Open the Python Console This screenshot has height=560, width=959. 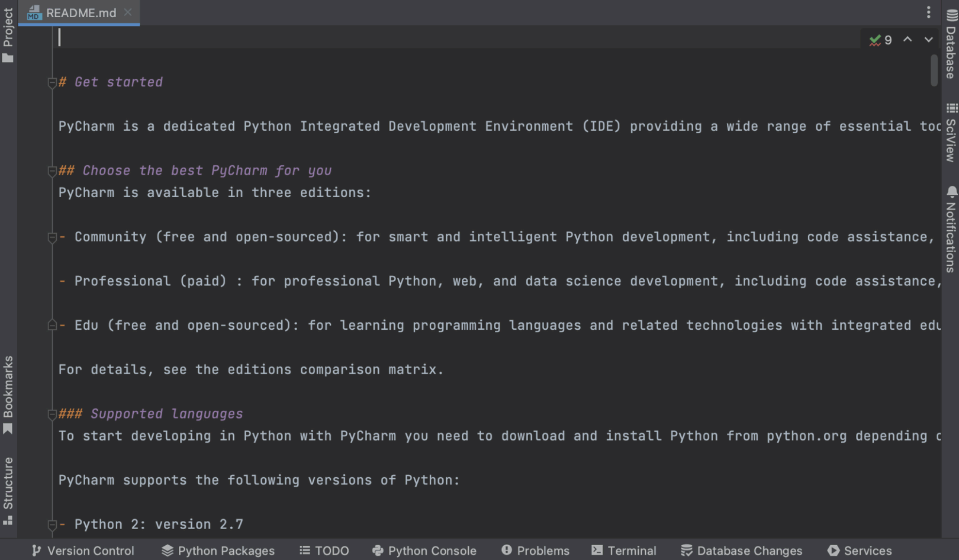tap(424, 551)
